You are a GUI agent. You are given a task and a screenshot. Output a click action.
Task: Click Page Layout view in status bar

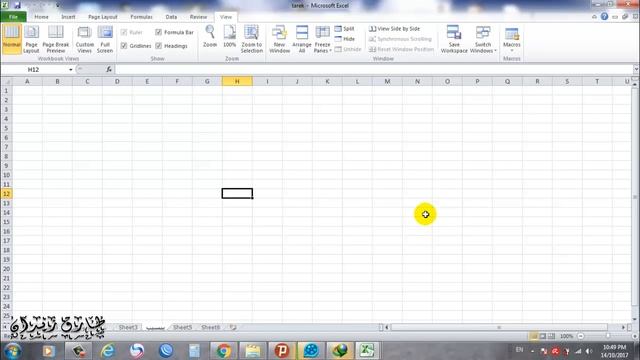542,336
